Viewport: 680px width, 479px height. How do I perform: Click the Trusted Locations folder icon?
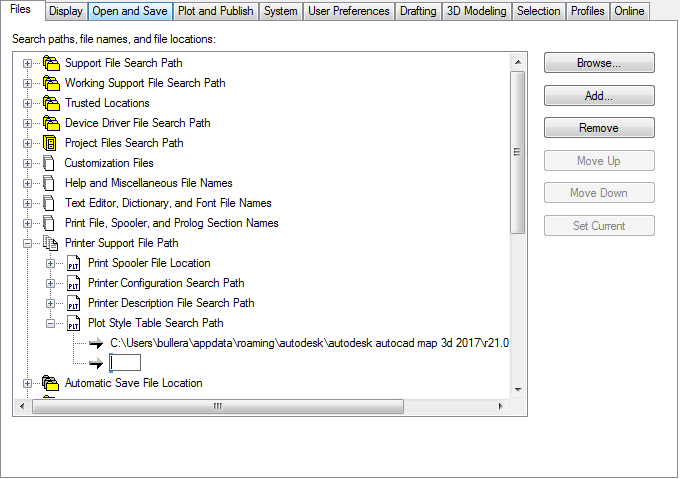pyautogui.click(x=51, y=103)
